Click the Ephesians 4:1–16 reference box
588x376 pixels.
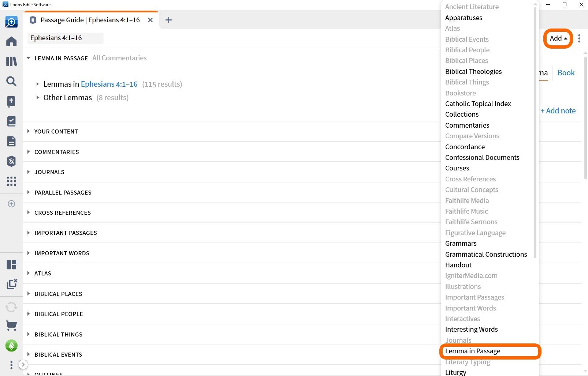click(66, 38)
